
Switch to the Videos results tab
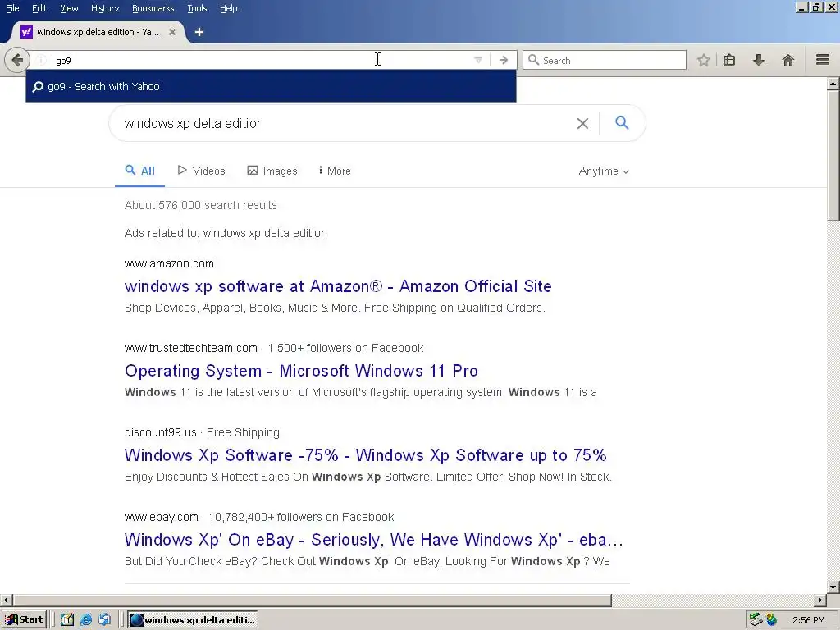click(202, 171)
